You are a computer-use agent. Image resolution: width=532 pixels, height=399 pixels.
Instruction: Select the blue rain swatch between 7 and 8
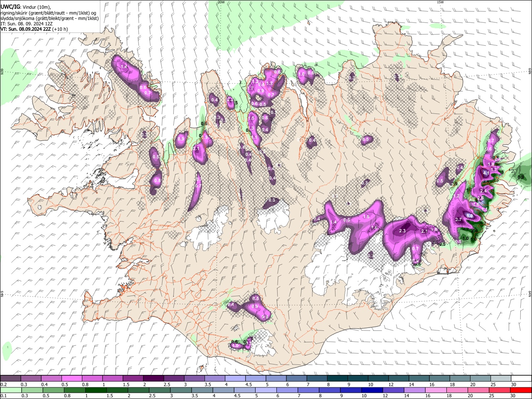click(x=308, y=390)
